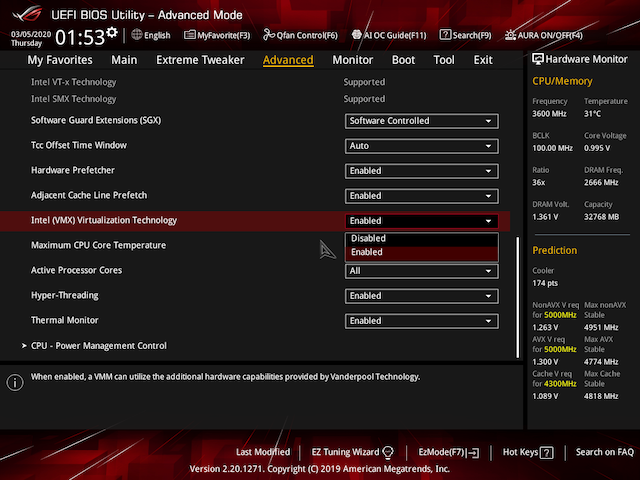Switch to My Favorites tab
This screenshot has width=640, height=480.
pos(60,60)
